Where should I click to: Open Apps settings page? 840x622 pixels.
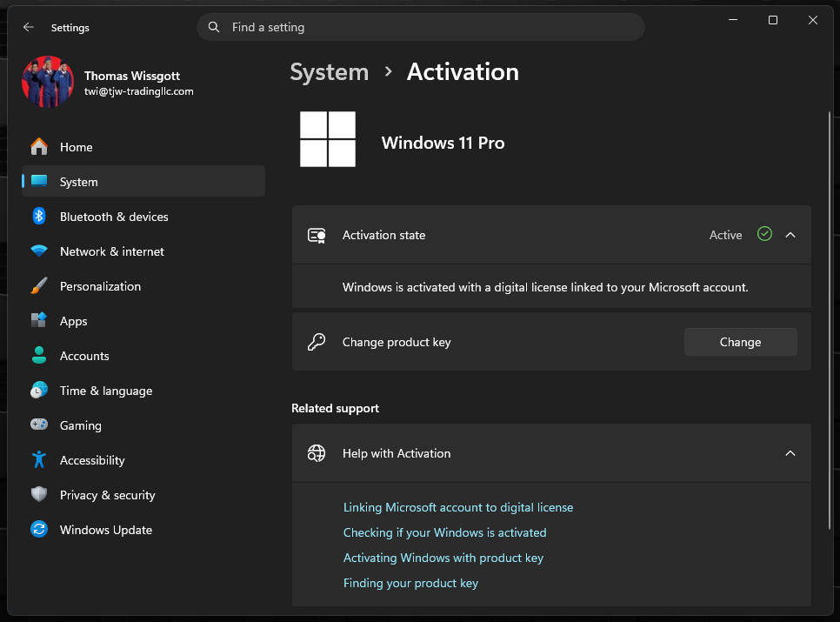click(143, 321)
